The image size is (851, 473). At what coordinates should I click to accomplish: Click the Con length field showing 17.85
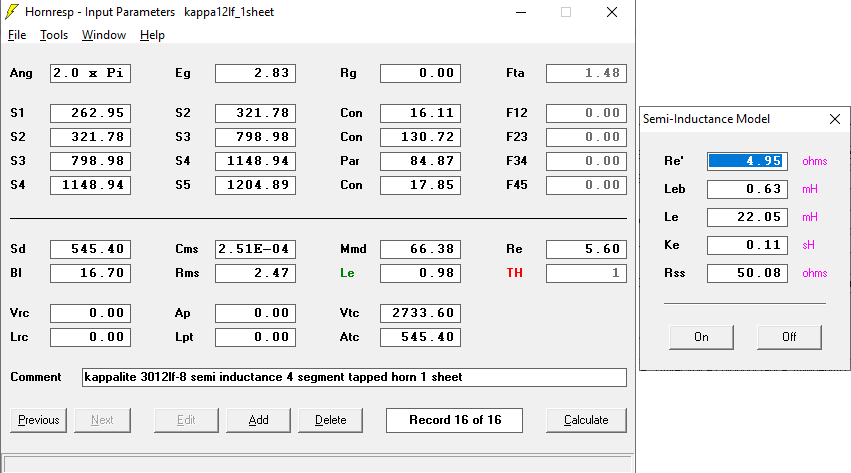[420, 185]
